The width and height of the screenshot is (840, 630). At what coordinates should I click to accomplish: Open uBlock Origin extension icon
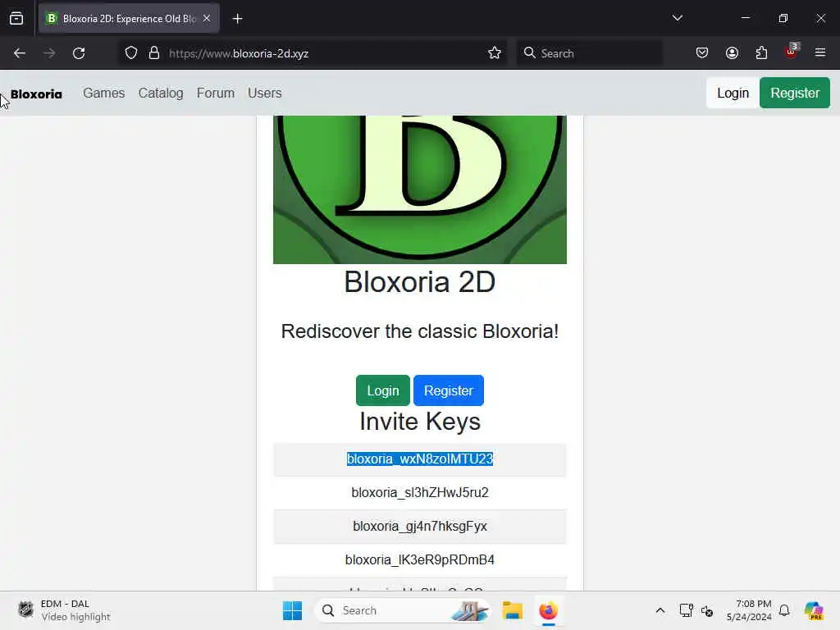pyautogui.click(x=792, y=52)
